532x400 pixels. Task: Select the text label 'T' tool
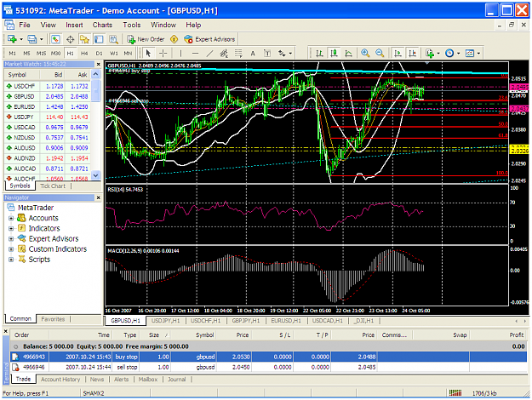(x=267, y=54)
